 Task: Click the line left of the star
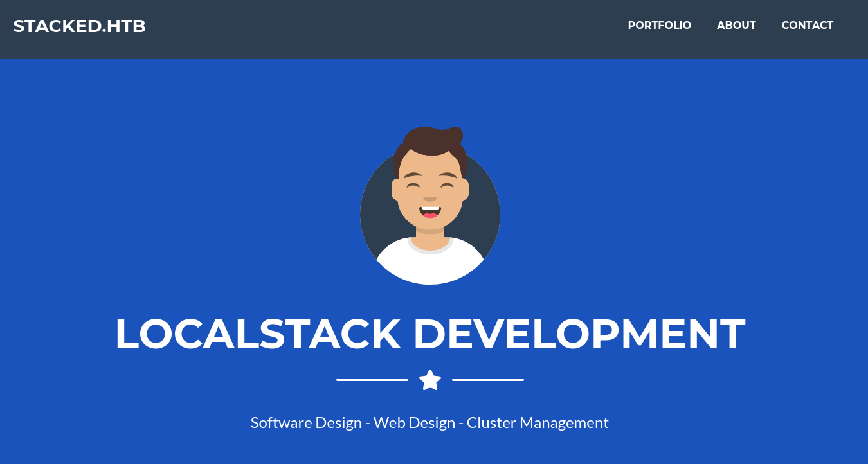point(372,380)
